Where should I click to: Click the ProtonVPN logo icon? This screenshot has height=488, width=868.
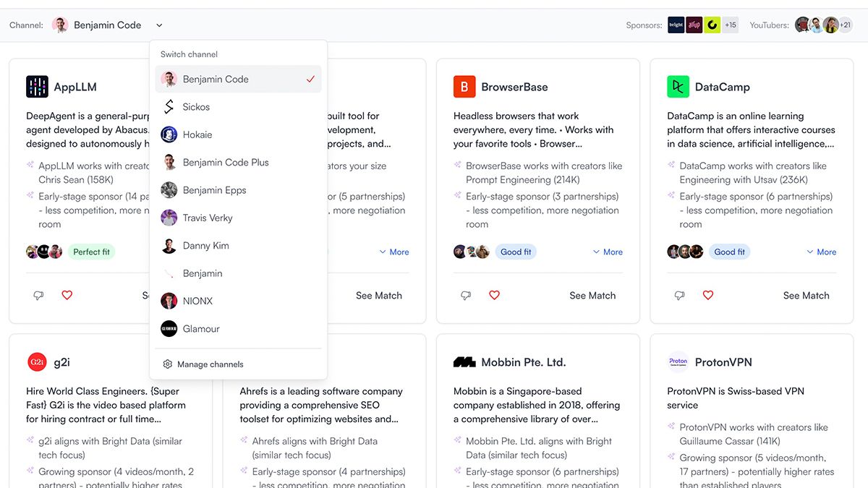[678, 362]
